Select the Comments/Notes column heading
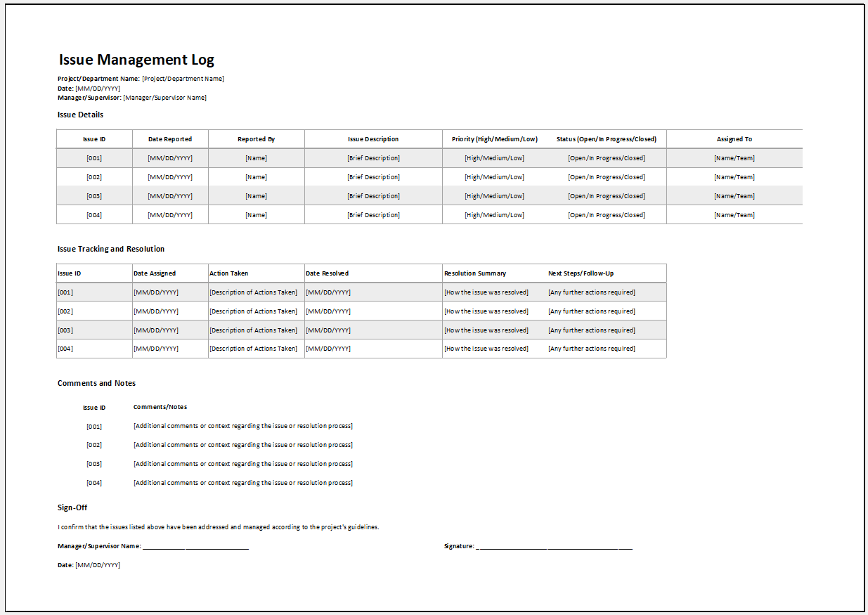 160,407
